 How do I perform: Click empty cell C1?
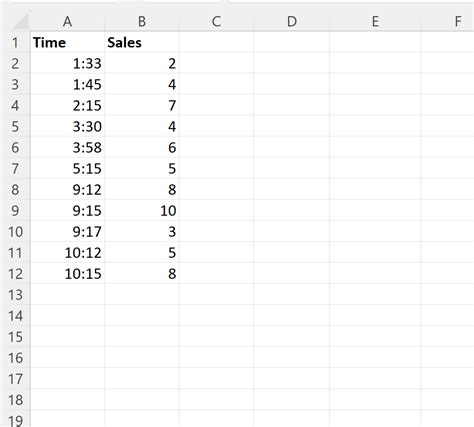pos(216,42)
